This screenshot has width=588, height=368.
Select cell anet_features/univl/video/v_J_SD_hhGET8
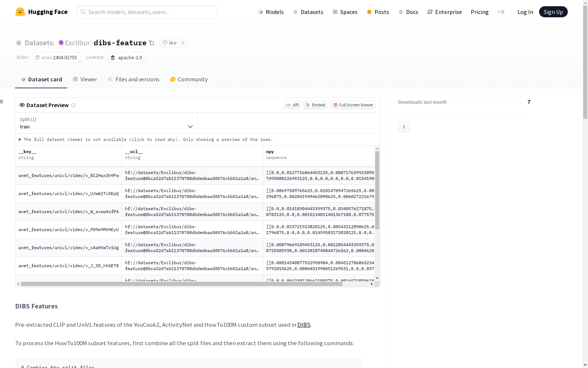68,266
